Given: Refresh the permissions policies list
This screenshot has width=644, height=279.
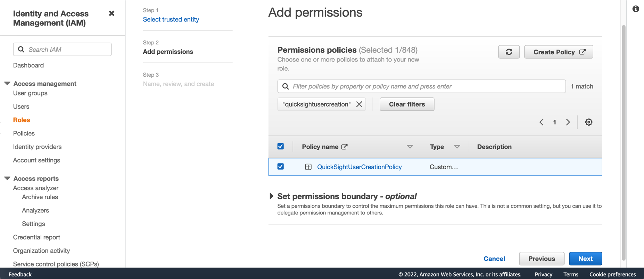Looking at the screenshot, I should (x=509, y=52).
